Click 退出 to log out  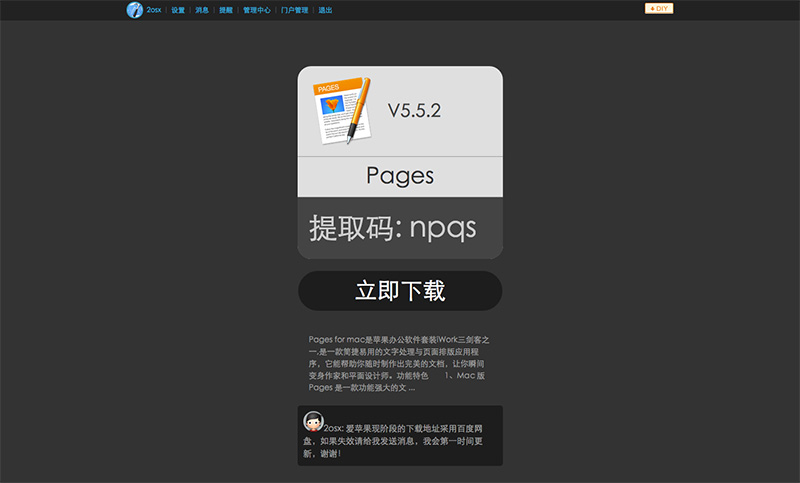point(325,10)
